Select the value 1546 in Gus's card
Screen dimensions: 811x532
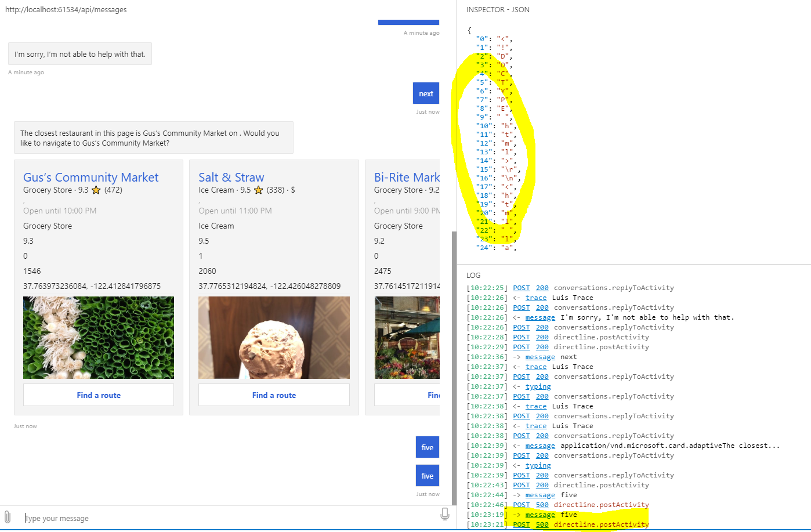[x=32, y=271]
